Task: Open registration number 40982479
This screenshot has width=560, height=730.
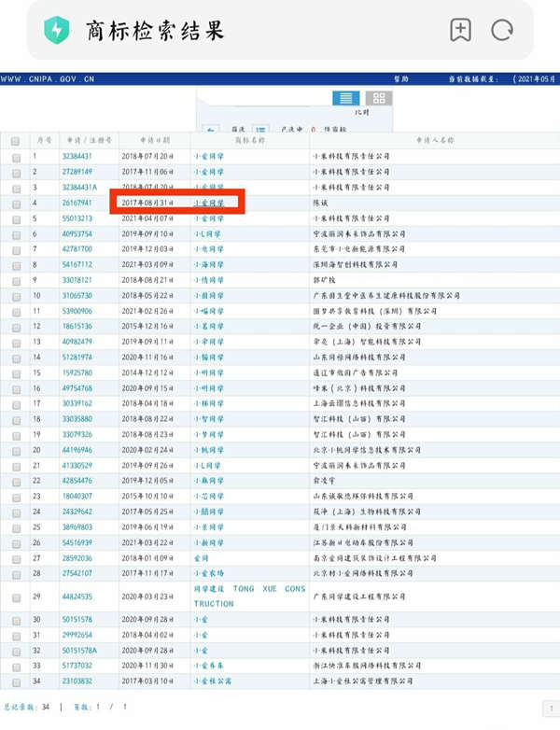Action: [77, 342]
